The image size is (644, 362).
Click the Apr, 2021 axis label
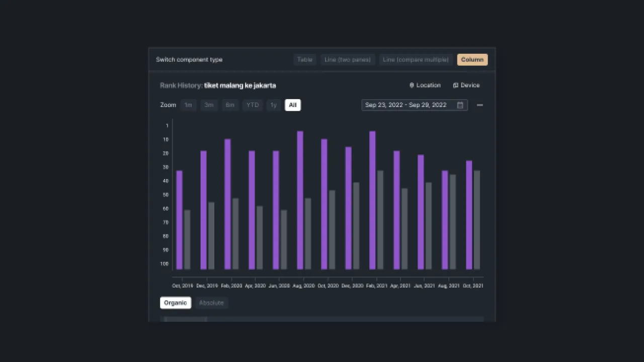click(x=400, y=286)
